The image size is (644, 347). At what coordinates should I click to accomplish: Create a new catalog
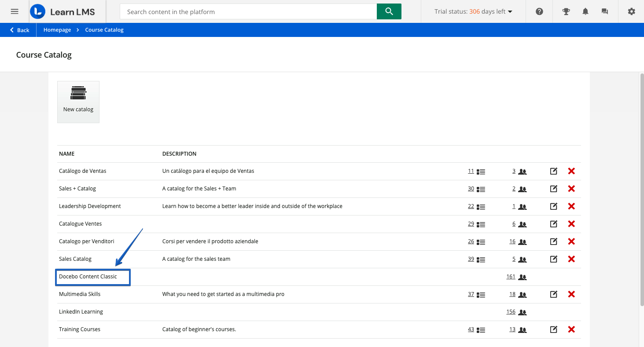pos(78,102)
